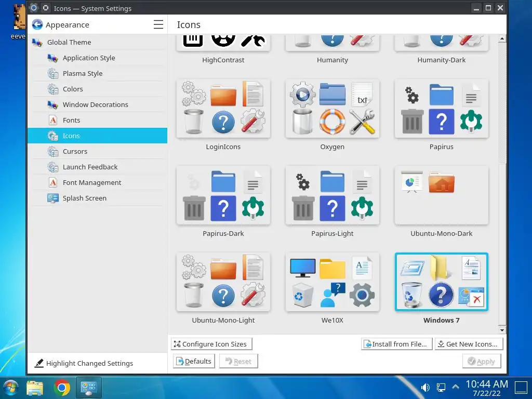Choose the Oxygen icon theme
This screenshot has width=532, height=399.
click(332, 109)
